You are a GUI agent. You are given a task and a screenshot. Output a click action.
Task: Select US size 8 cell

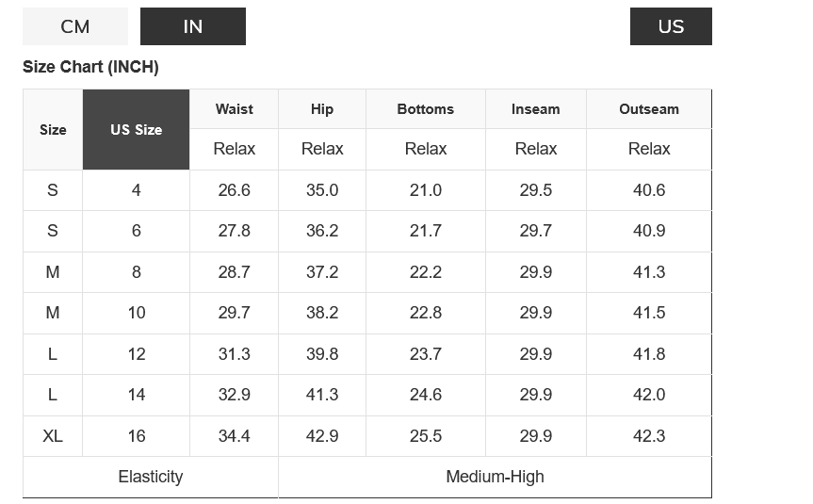(137, 272)
